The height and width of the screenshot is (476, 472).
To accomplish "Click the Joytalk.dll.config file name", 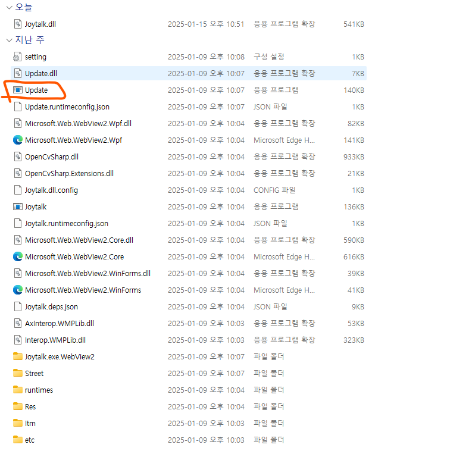I will coord(51,190).
